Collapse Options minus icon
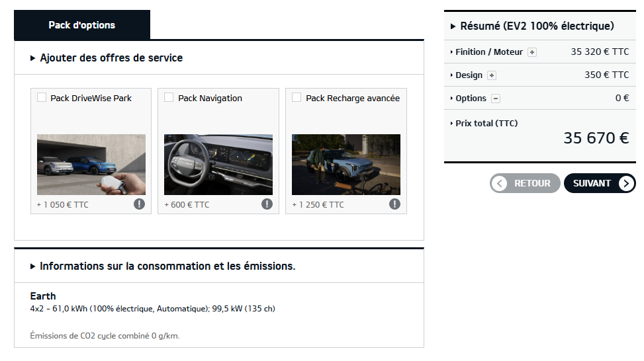Screen dimensions: 644x361 pos(496,99)
